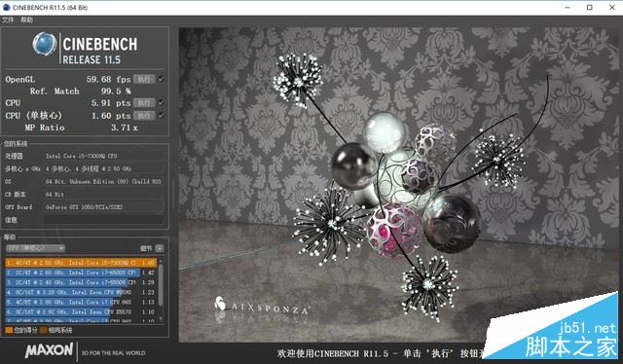The width and height of the screenshot is (623, 364).
Task: Click the ranking list scrollbar thumb
Action: pos(161,284)
